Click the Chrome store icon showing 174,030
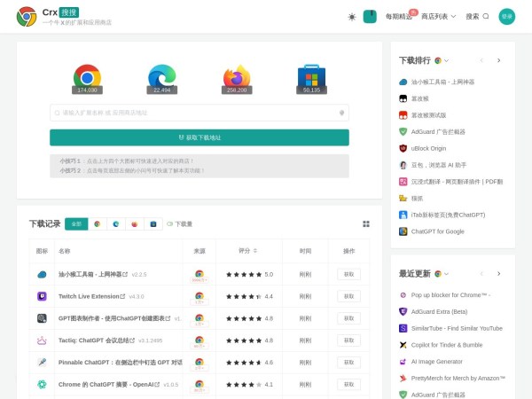This screenshot has width=532, height=399. (x=87, y=77)
